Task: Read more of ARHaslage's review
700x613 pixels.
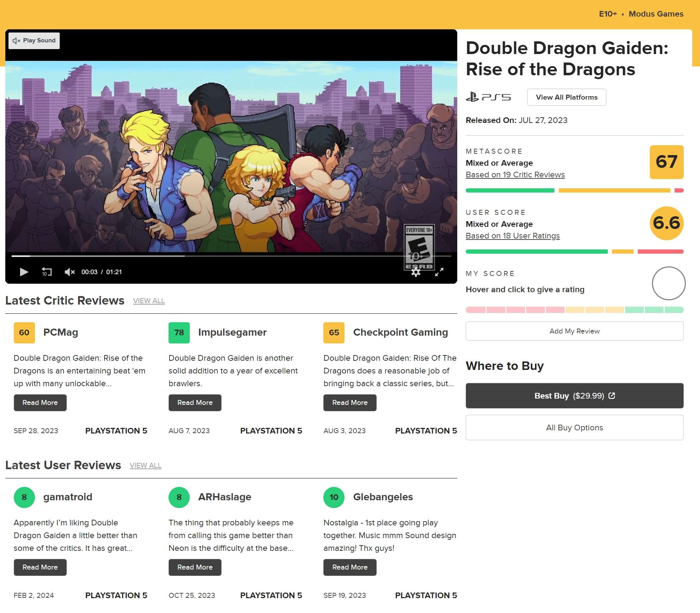Action: click(x=195, y=567)
